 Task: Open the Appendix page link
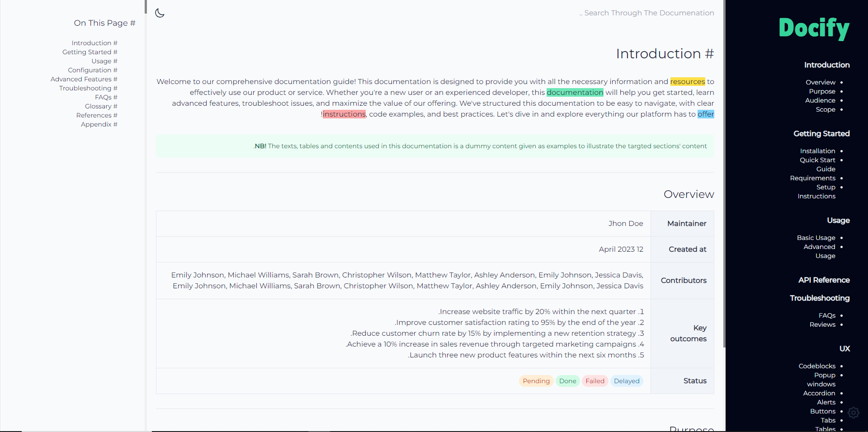[99, 124]
